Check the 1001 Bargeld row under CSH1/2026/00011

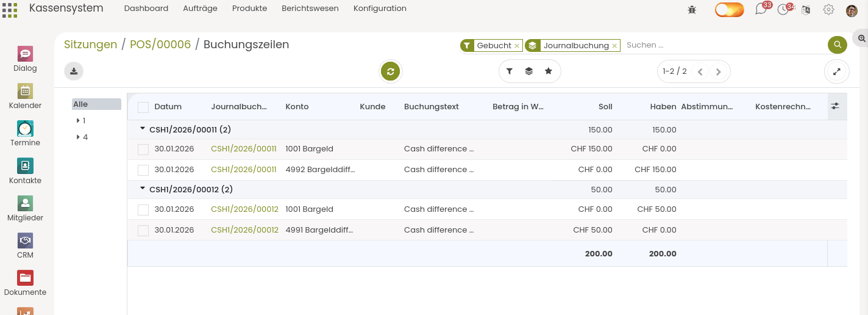tap(143, 150)
